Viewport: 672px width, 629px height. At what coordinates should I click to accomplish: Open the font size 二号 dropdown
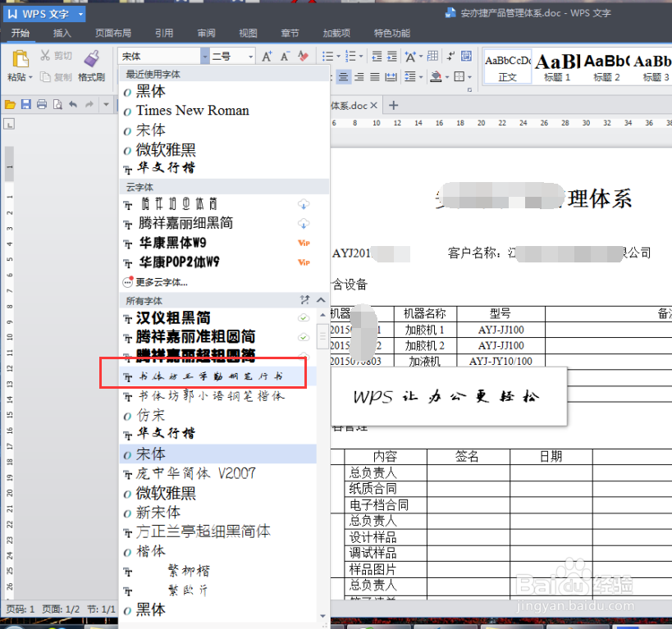point(250,57)
